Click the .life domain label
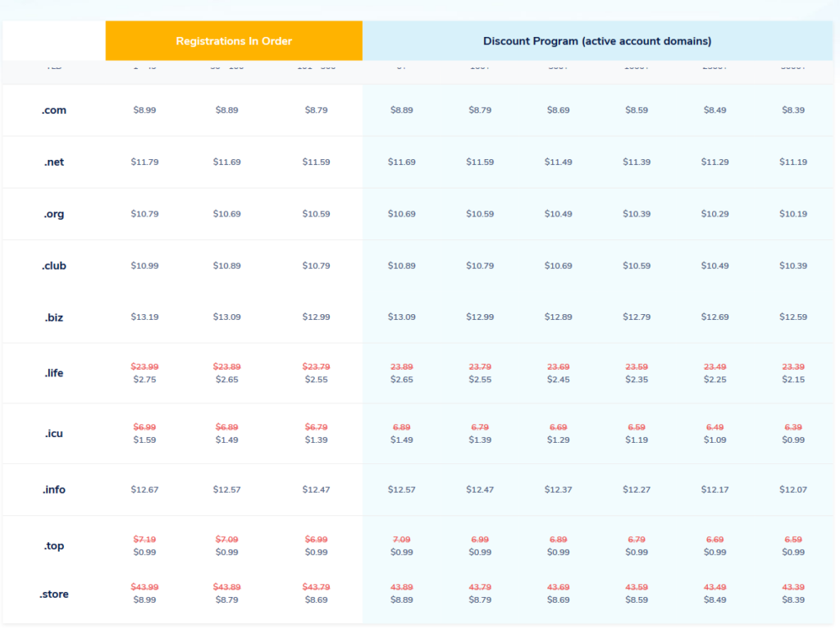 point(54,373)
